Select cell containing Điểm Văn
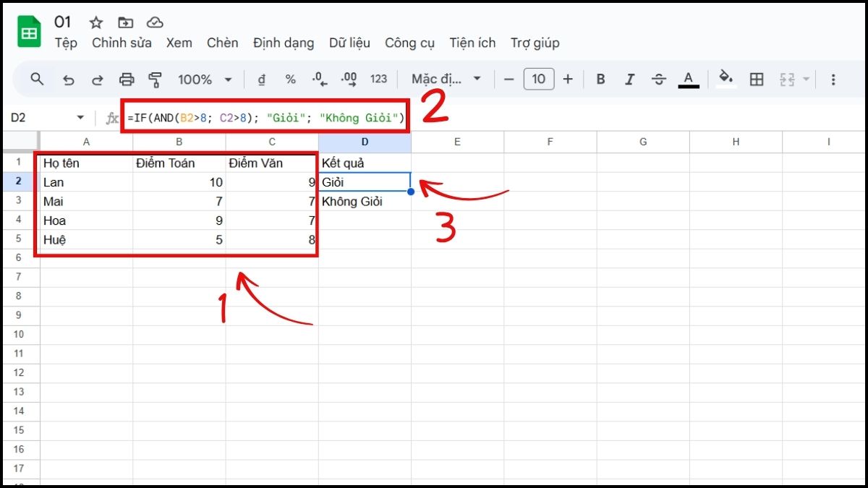 click(272, 163)
